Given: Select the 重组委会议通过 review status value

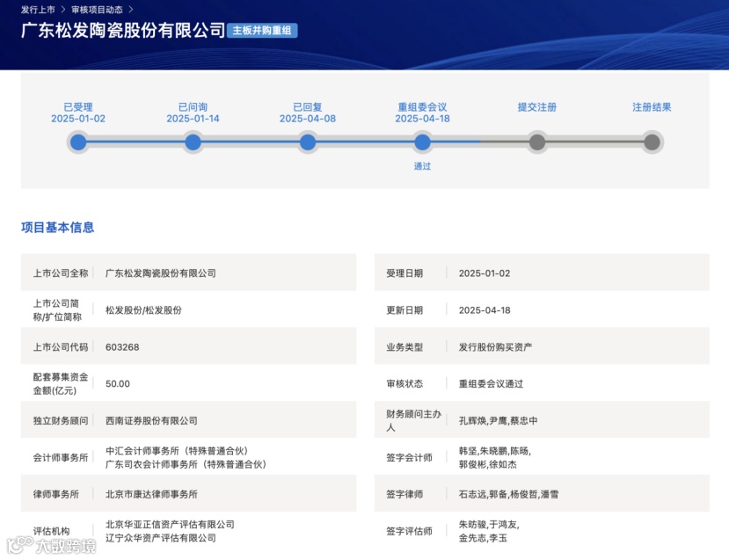Looking at the screenshot, I should (x=491, y=384).
